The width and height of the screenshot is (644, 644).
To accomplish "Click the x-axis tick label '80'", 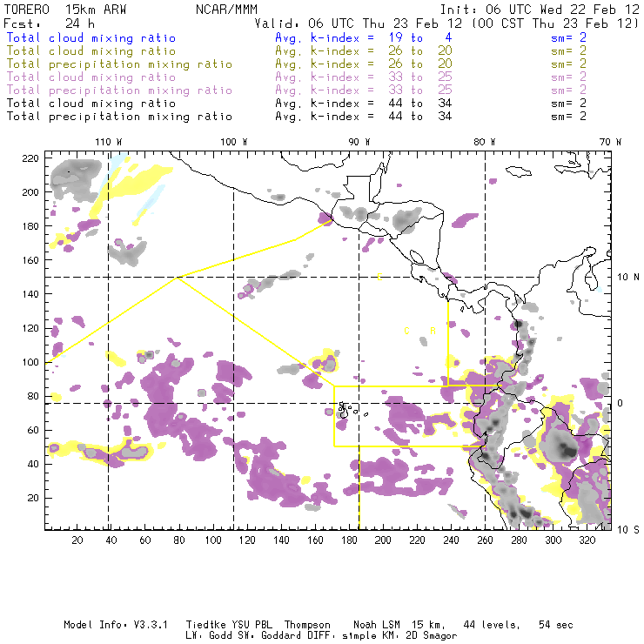I will (179, 540).
